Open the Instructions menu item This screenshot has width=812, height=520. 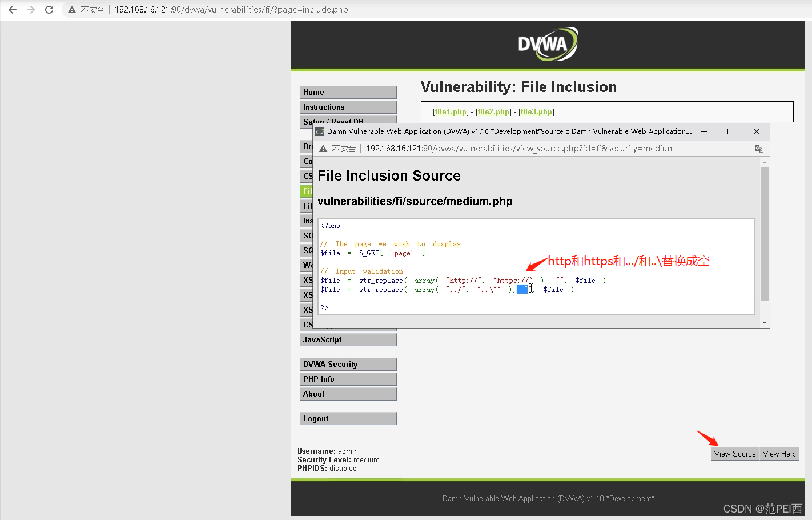point(348,107)
